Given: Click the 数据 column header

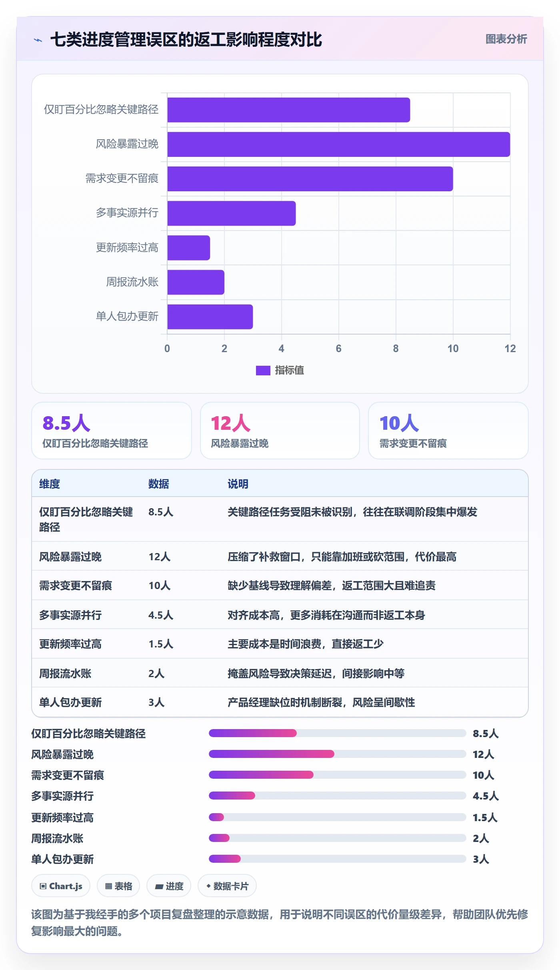Looking at the screenshot, I should click(x=159, y=484).
